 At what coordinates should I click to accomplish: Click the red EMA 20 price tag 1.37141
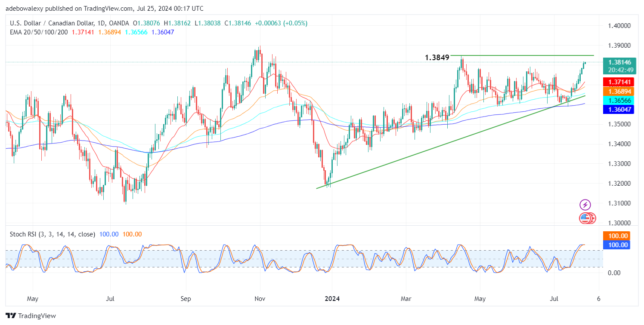pos(619,82)
